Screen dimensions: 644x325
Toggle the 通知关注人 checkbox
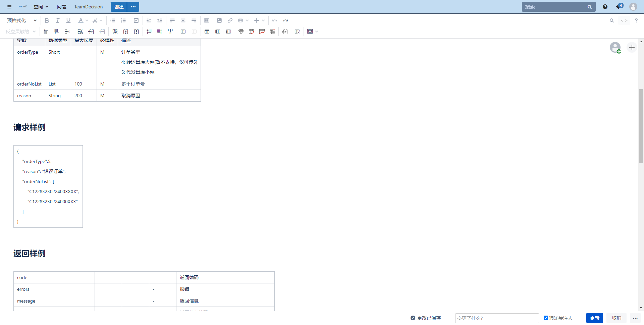click(546, 318)
